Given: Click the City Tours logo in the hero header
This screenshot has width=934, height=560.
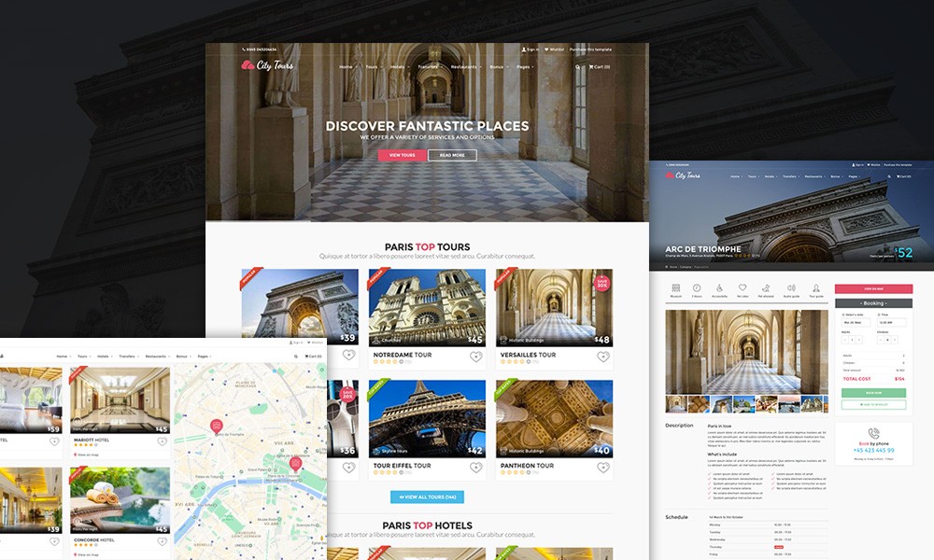Looking at the screenshot, I should (267, 66).
